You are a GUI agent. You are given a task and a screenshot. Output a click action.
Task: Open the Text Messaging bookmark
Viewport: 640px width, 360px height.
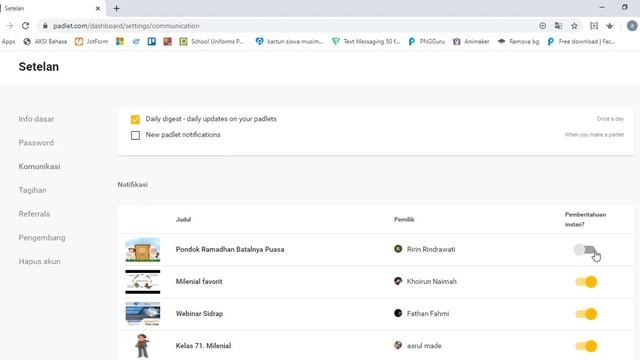pyautogui.click(x=366, y=42)
